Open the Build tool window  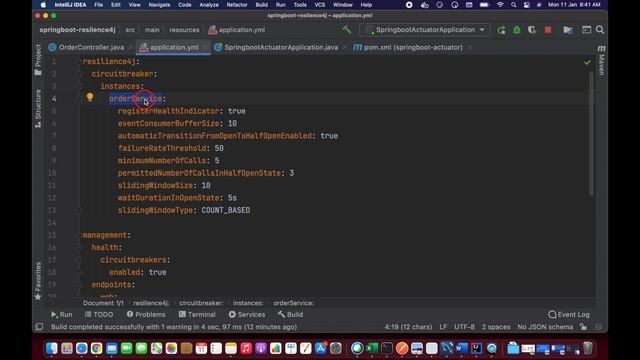pos(290,314)
